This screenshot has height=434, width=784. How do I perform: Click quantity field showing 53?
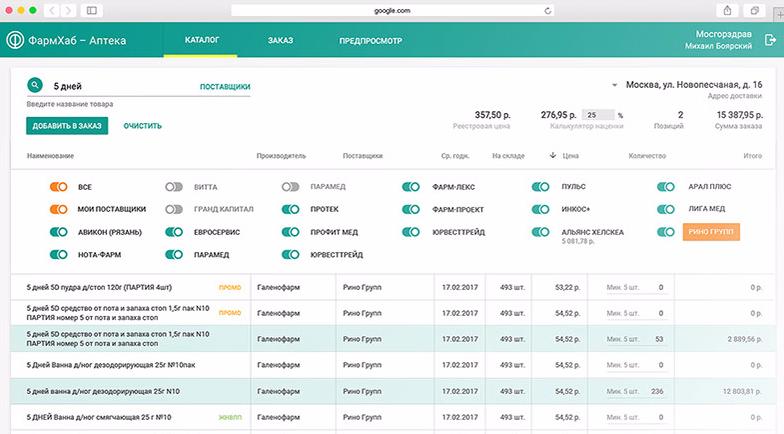pos(636,339)
